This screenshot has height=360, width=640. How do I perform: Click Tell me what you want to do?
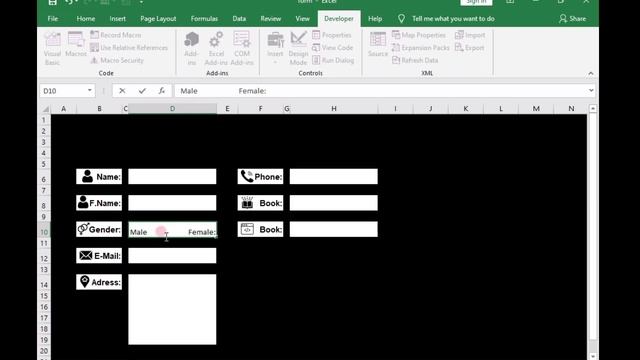pyautogui.click(x=446, y=19)
